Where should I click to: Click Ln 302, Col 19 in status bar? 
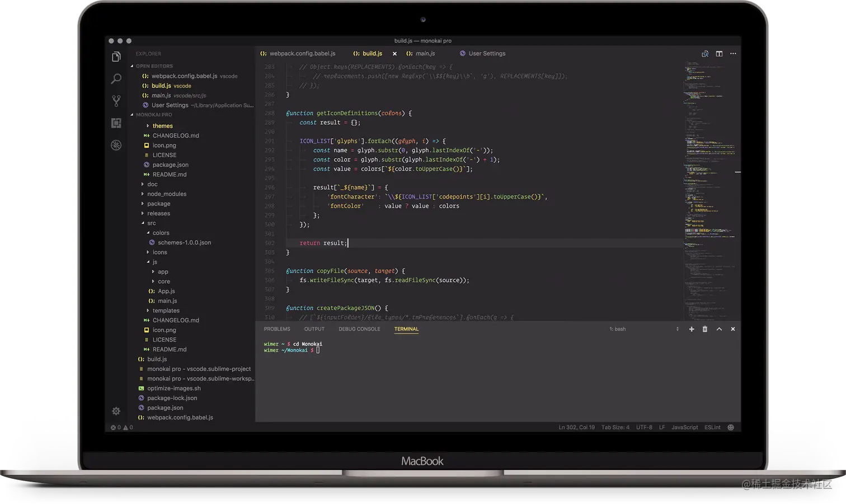pyautogui.click(x=576, y=427)
